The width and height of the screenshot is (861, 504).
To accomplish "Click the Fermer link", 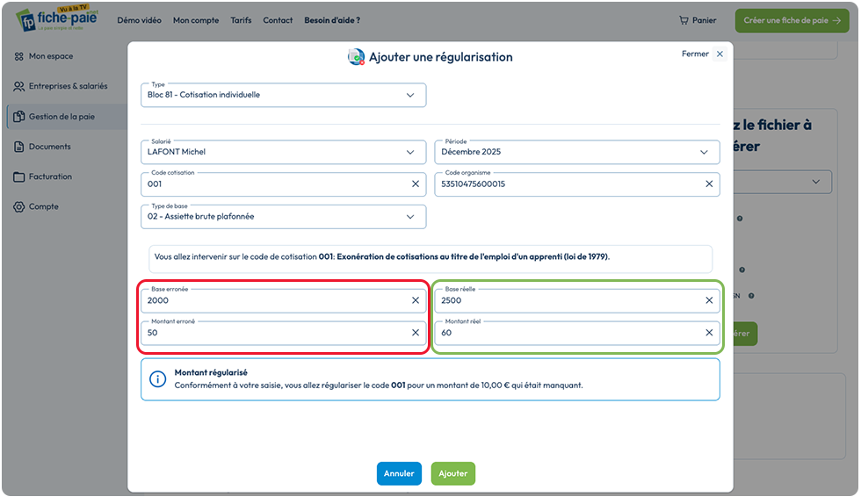I will (695, 54).
